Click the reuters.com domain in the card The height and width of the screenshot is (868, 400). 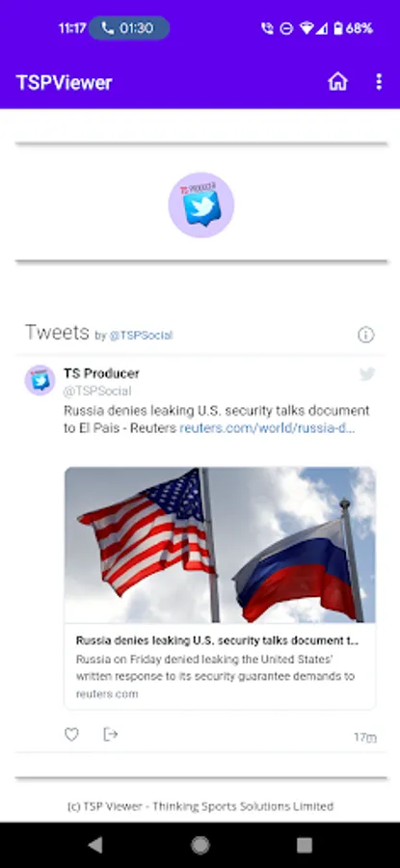pos(107,693)
